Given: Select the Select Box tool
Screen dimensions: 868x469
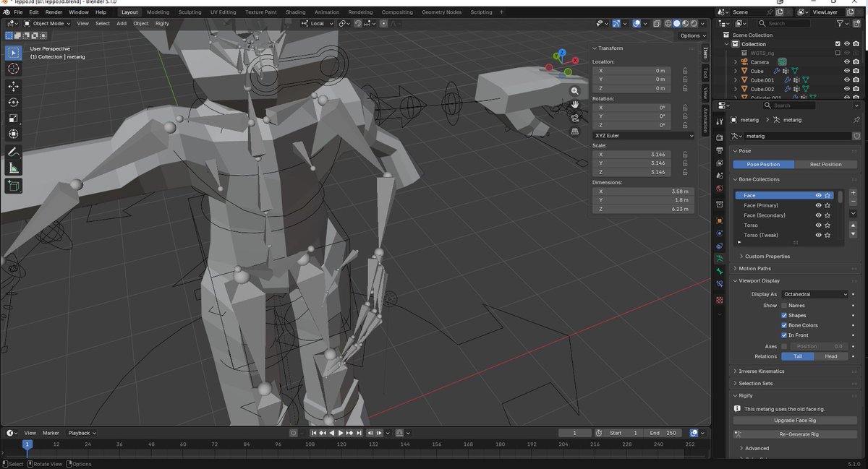Looking at the screenshot, I should tap(14, 53).
